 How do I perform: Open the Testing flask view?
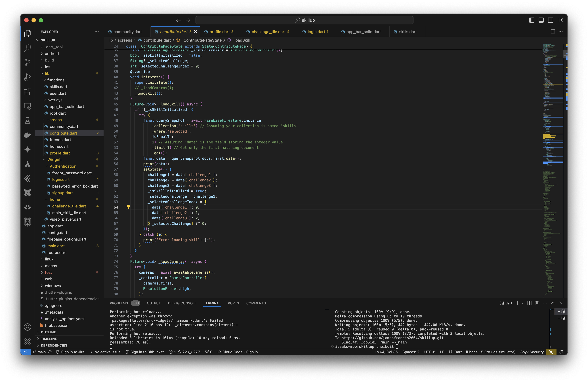pos(27,120)
